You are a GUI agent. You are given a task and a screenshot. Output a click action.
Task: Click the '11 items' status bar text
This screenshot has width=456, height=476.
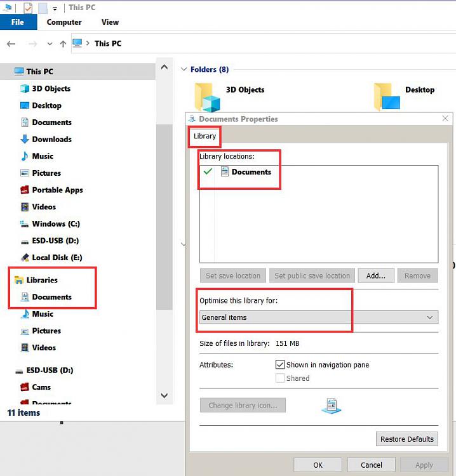pyautogui.click(x=23, y=413)
